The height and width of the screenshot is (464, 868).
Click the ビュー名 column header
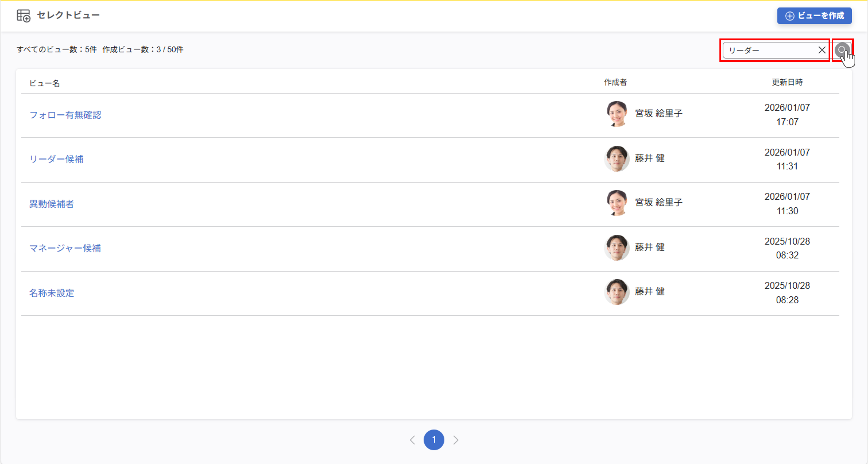[44, 83]
